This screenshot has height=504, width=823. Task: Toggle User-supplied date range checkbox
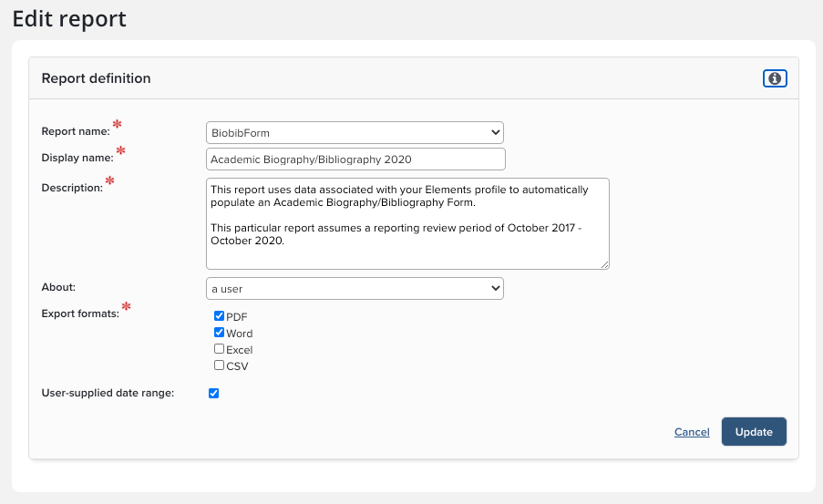pos(213,394)
